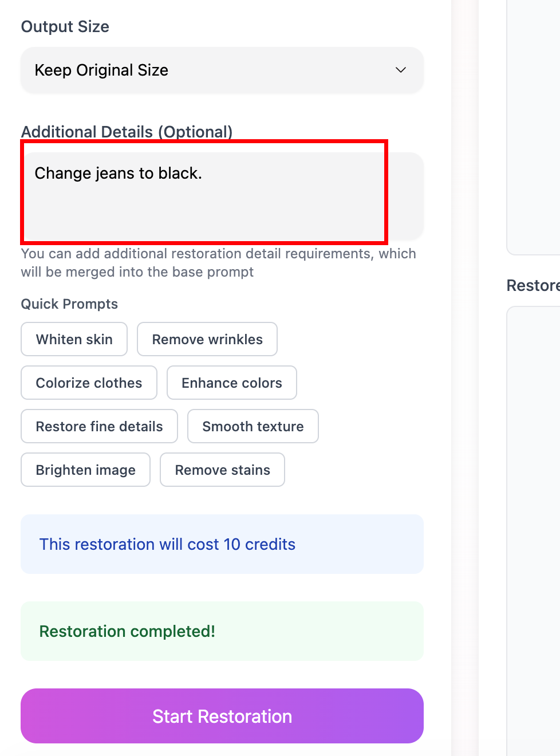Edit the Change jeans to black text
The image size is (560, 756).
click(x=118, y=173)
